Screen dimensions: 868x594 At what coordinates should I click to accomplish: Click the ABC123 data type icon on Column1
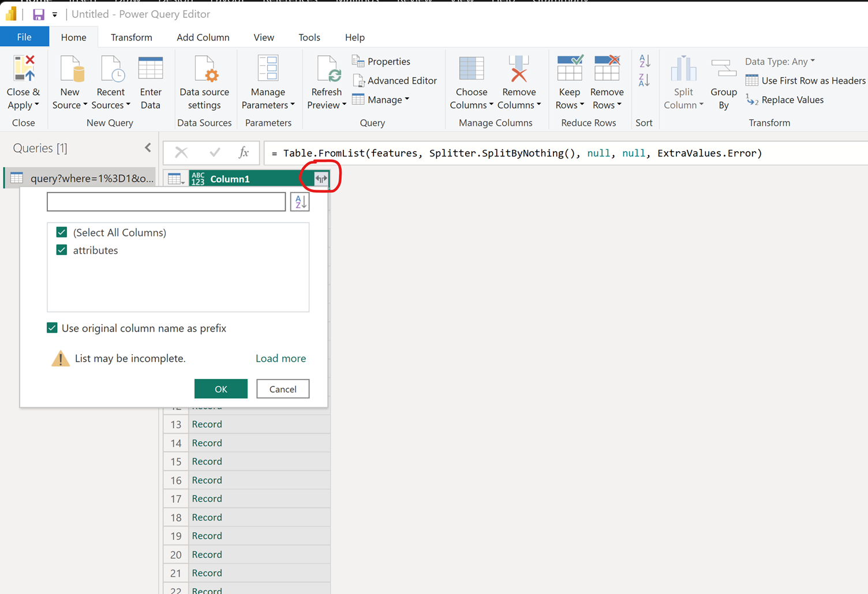tap(198, 179)
